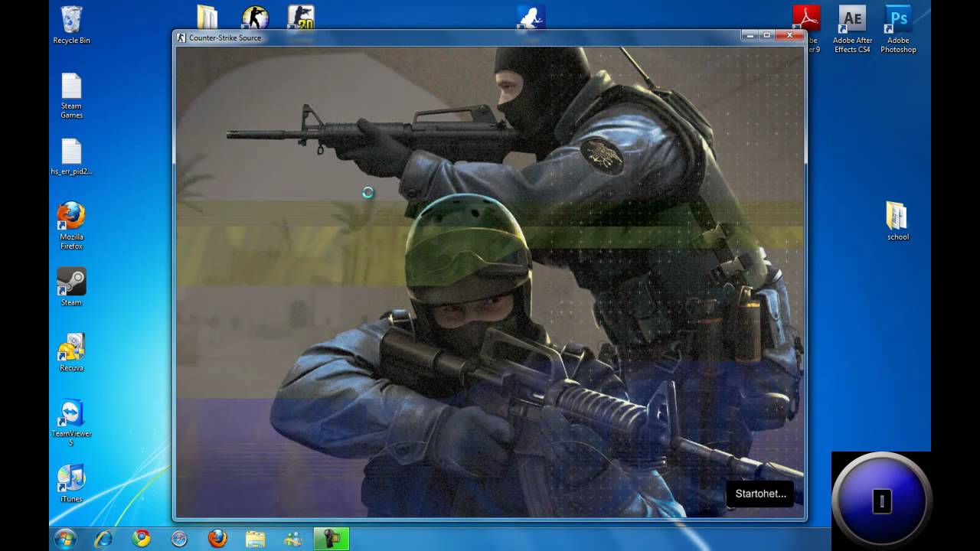Open Adobe Photoshop desktop shortcut
This screenshot has height=551, width=980.
point(898,30)
